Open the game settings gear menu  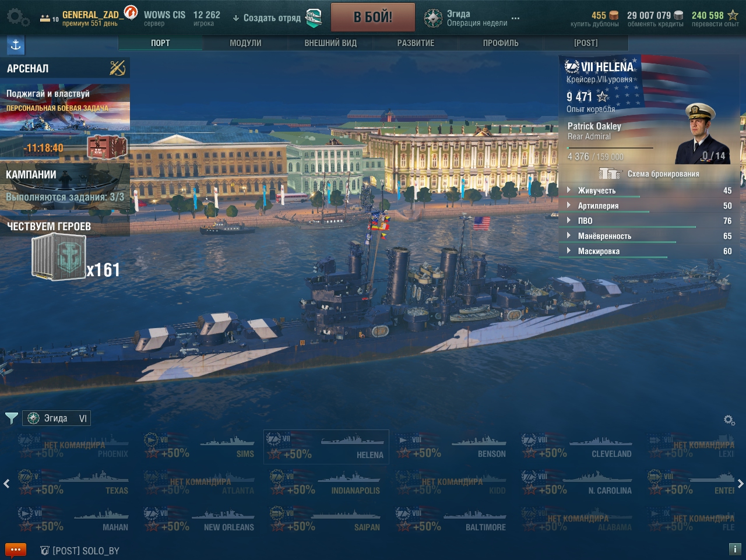click(x=17, y=17)
